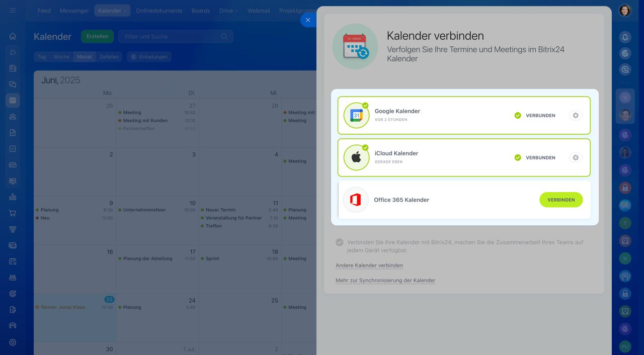Screen dimensions: 644x355
Task: Click Verbinden for Office 365 Kalender
Action: 561,200
